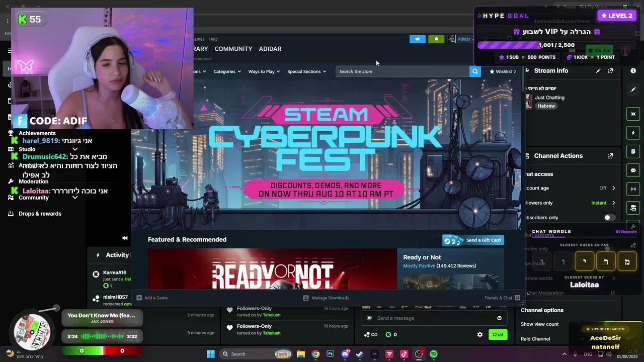
Task: Click the Hype Goal progress bar
Action: (x=556, y=45)
